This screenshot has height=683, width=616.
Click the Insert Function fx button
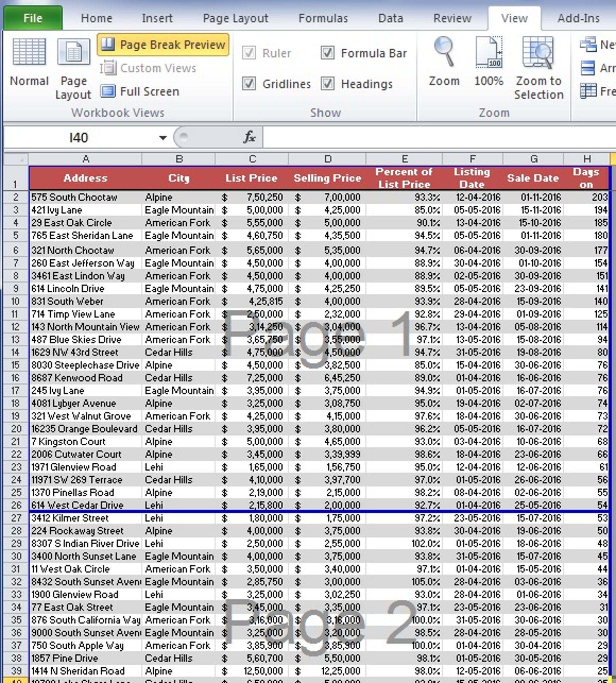pos(249,137)
